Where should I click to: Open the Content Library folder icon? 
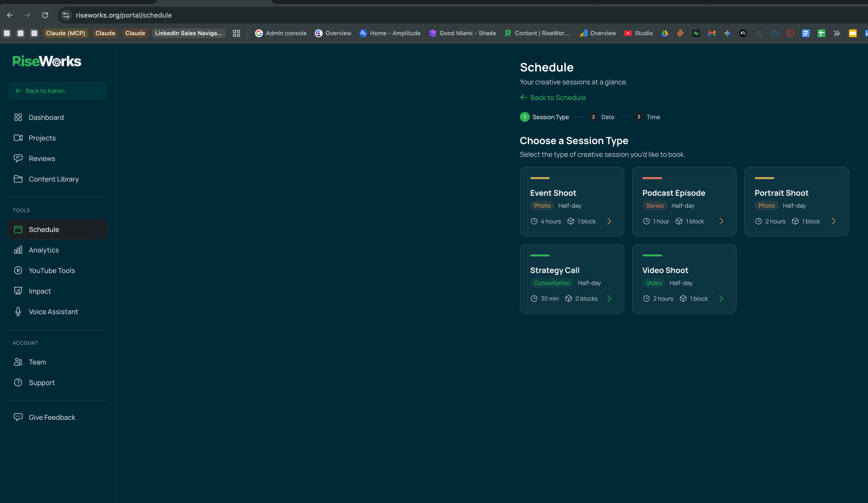[19, 179]
